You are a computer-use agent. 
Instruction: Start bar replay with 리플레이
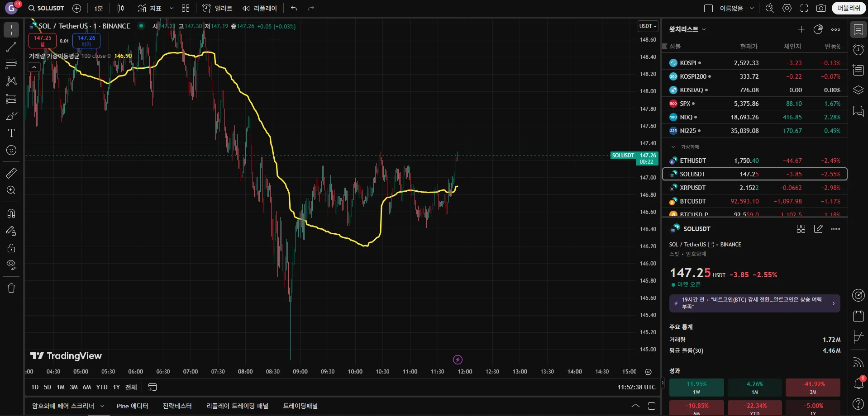point(260,8)
